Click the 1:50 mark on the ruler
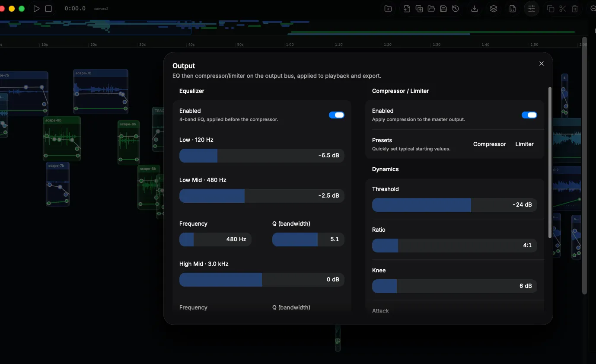This screenshot has height=364, width=596. point(535,45)
